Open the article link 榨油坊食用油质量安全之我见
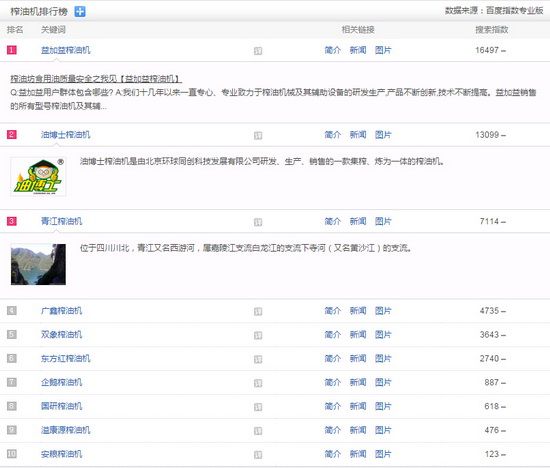The image size is (550, 468). pyautogui.click(x=96, y=79)
